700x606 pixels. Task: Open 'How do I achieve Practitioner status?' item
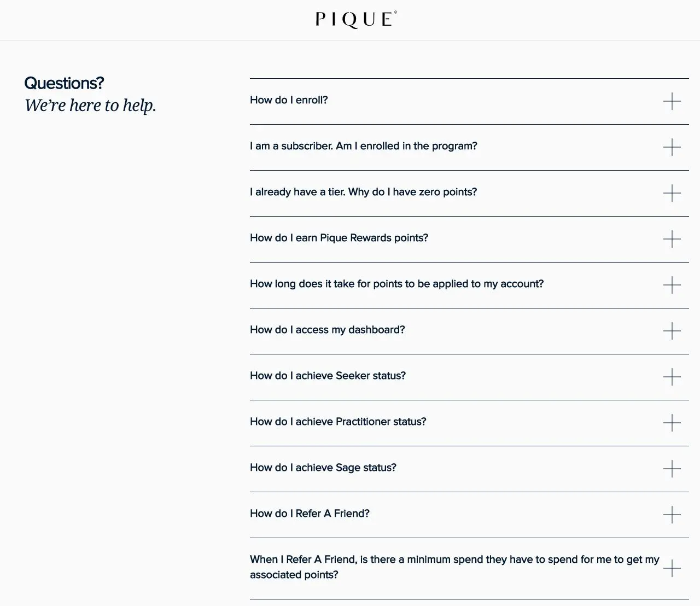click(x=338, y=422)
